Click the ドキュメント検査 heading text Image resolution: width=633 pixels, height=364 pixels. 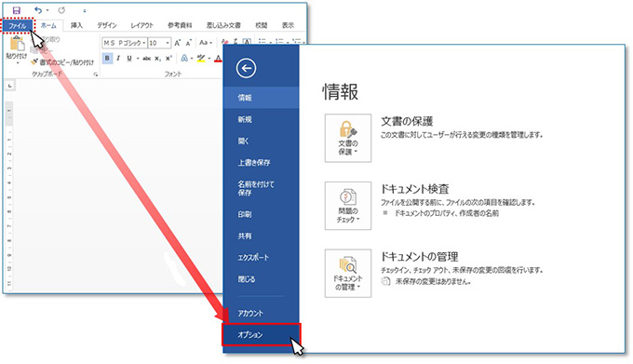click(x=415, y=189)
